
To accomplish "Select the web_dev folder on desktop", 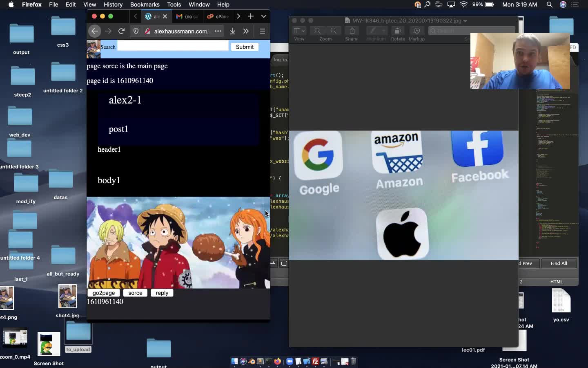I will pos(20,122).
